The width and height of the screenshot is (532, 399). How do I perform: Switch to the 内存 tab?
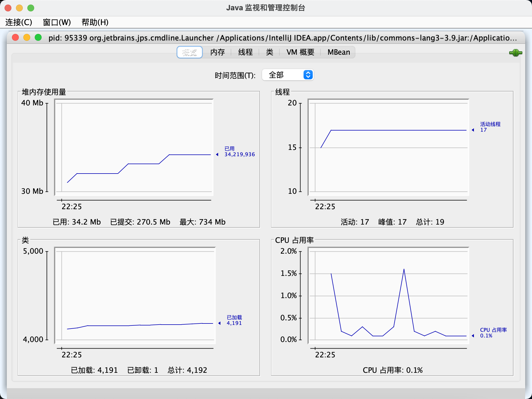tap(218, 52)
